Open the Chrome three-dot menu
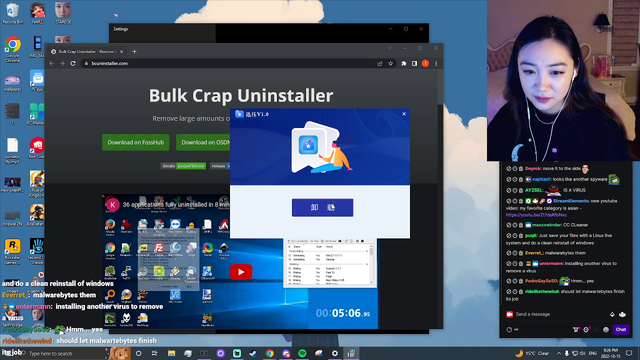The image size is (640, 360). [436, 63]
